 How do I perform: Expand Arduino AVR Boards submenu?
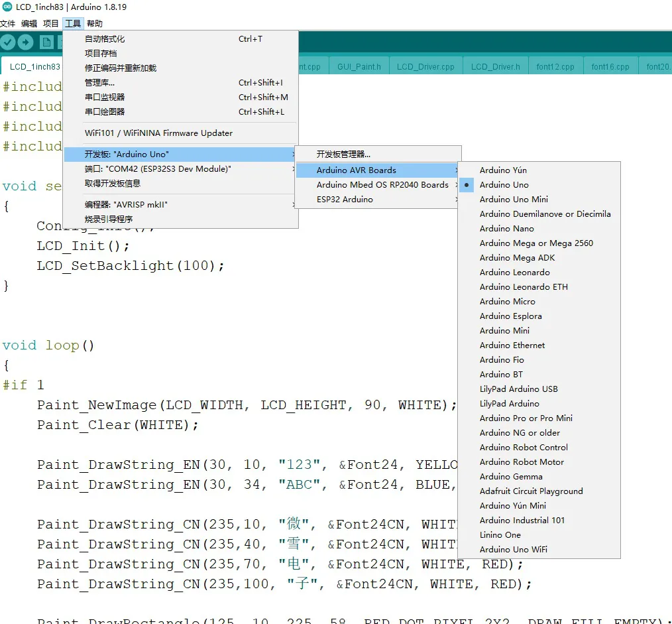coord(377,170)
